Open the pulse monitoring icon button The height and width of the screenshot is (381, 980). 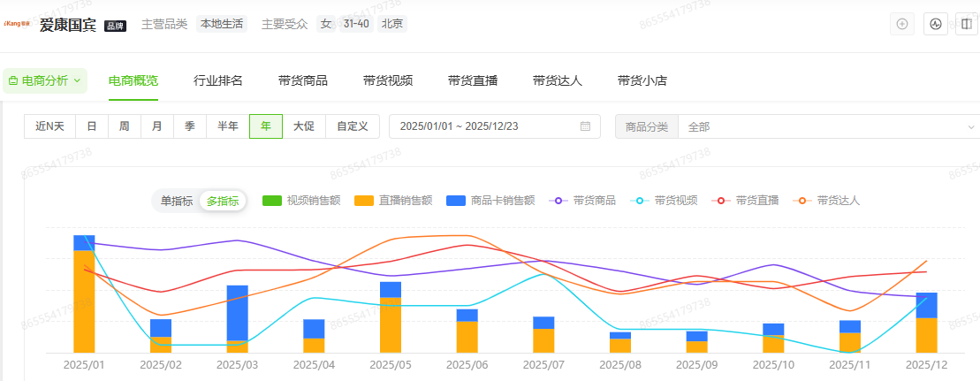pos(935,24)
